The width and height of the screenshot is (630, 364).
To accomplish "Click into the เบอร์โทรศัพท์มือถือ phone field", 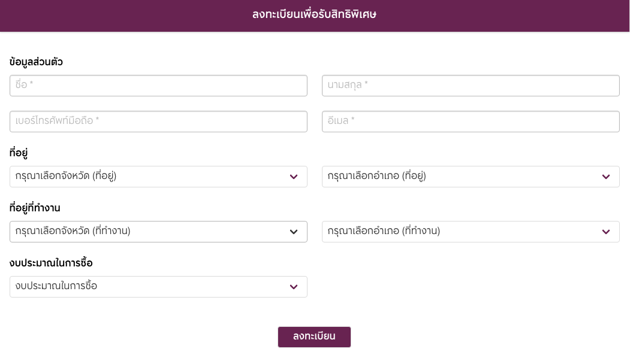I will (x=158, y=121).
